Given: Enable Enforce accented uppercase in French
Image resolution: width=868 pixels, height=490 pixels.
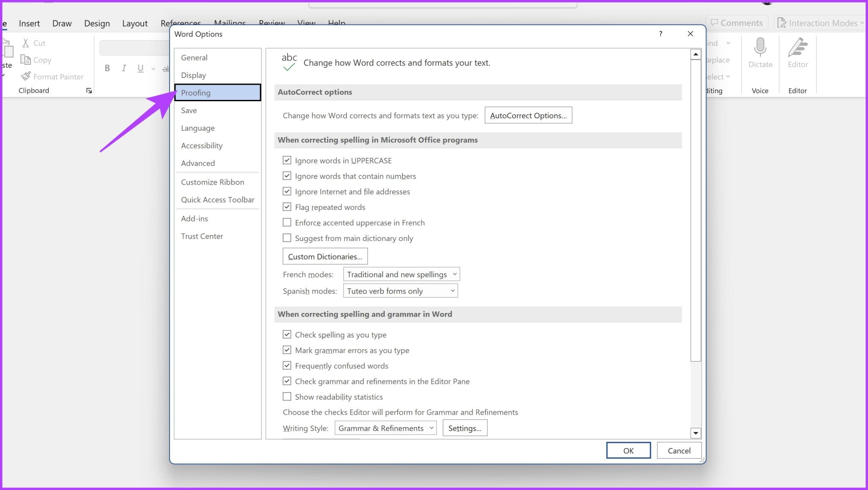Looking at the screenshot, I should [x=287, y=222].
